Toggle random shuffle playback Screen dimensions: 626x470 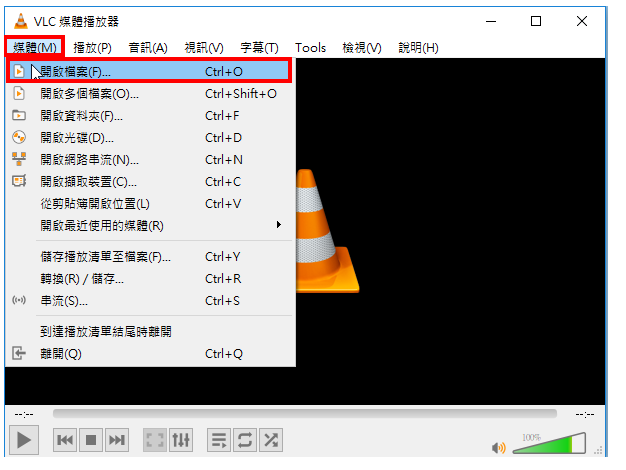pyautogui.click(x=271, y=440)
